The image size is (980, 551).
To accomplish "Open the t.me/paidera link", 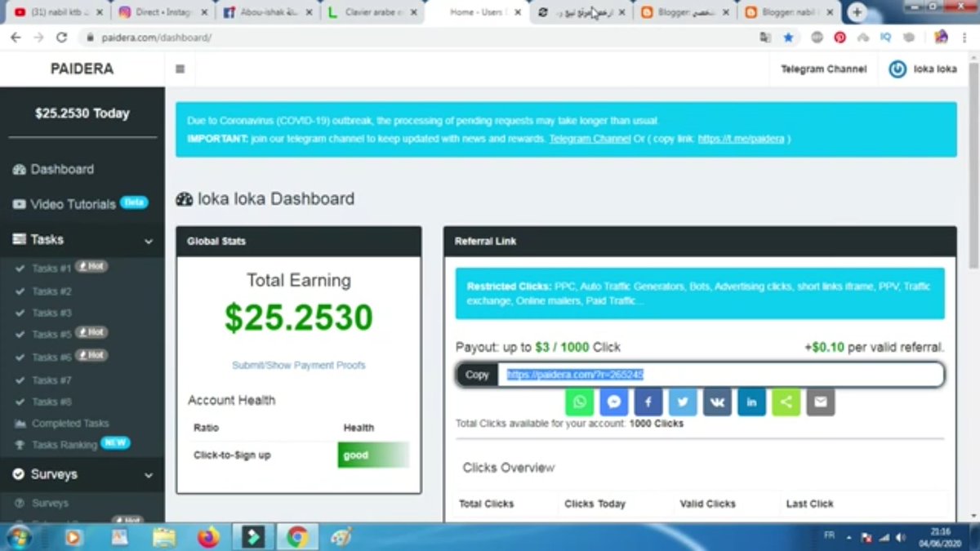I will point(741,139).
